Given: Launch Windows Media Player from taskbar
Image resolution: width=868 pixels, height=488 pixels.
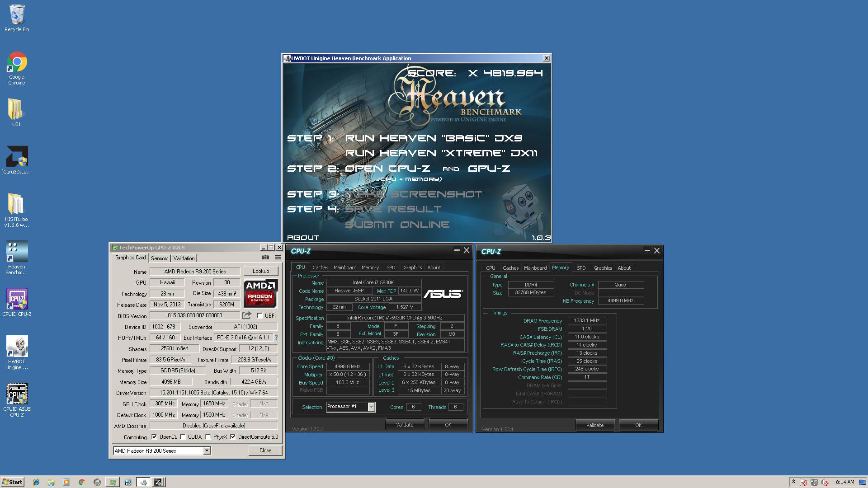Looking at the screenshot, I should tap(66, 482).
